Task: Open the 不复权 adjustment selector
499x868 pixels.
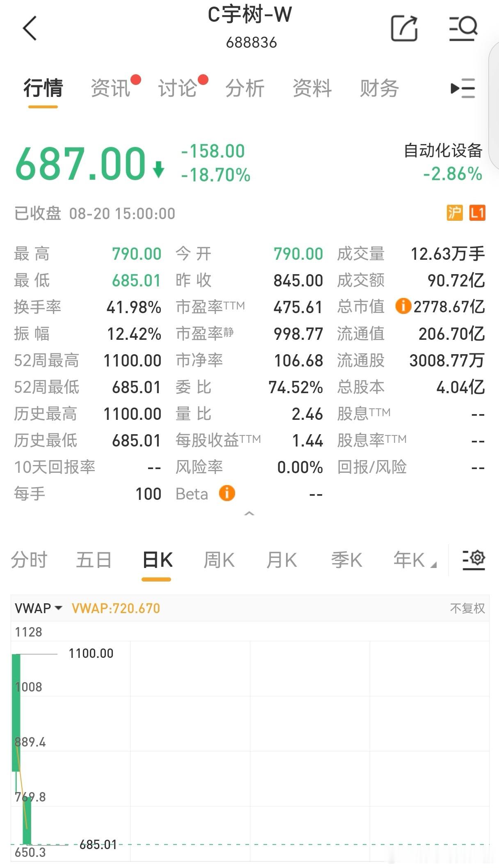Action: (467, 608)
